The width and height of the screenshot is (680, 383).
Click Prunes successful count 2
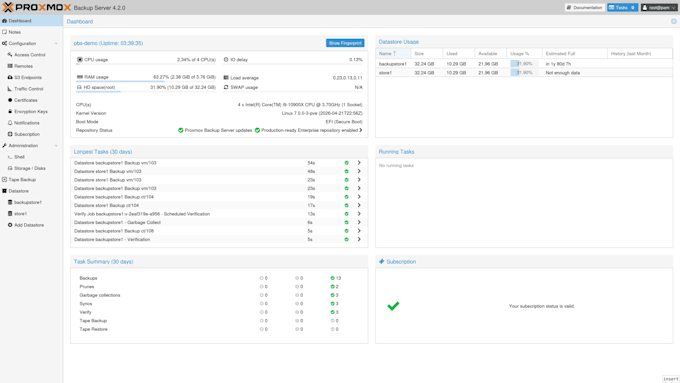click(334, 287)
